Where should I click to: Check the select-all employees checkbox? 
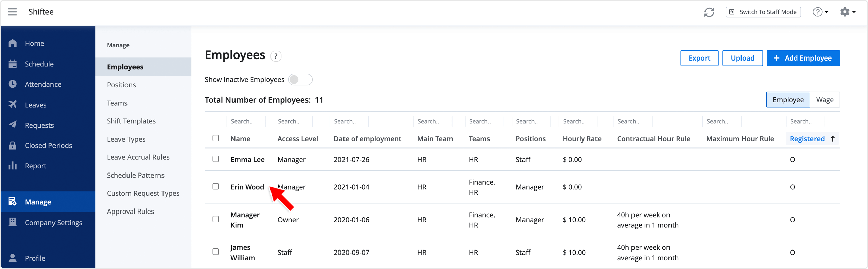pyautogui.click(x=216, y=138)
